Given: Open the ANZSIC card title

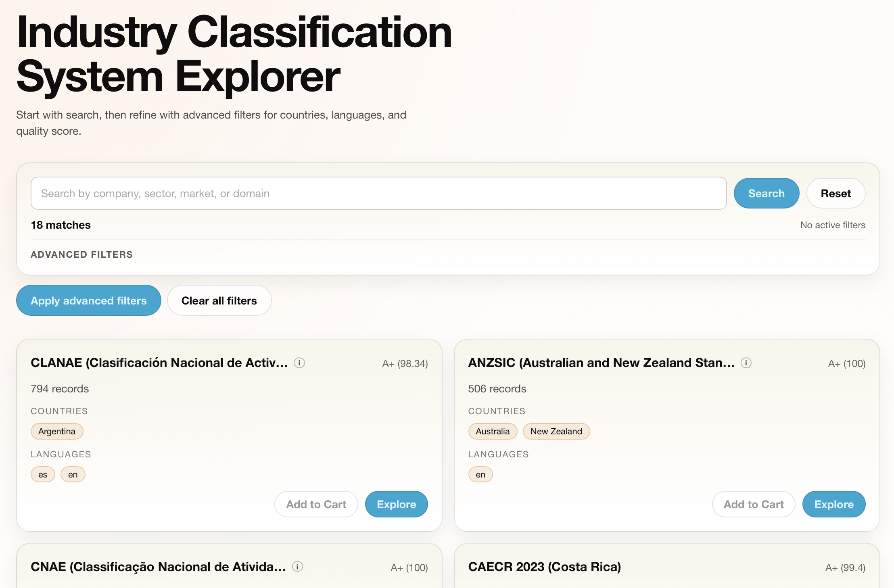Looking at the screenshot, I should (x=602, y=363).
